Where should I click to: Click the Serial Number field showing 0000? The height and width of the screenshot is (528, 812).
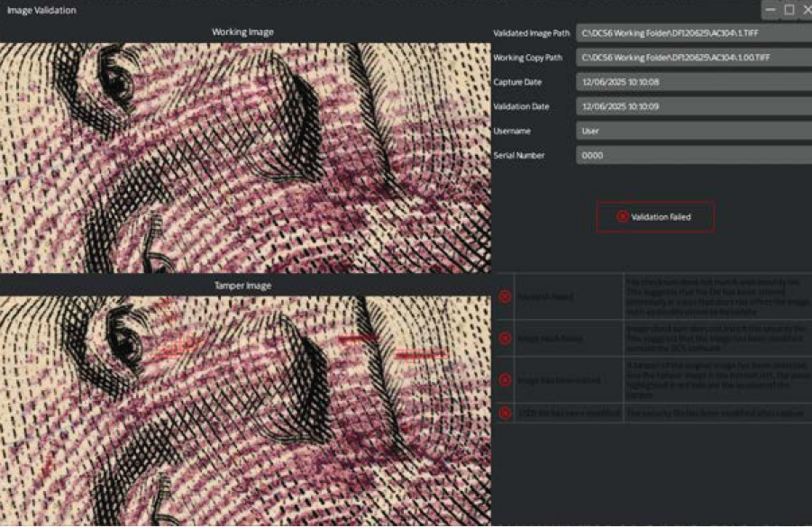pyautogui.click(x=694, y=155)
